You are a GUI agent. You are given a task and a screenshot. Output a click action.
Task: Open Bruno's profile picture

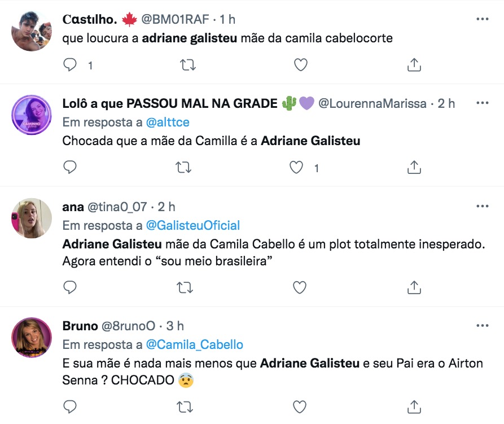[x=32, y=337]
